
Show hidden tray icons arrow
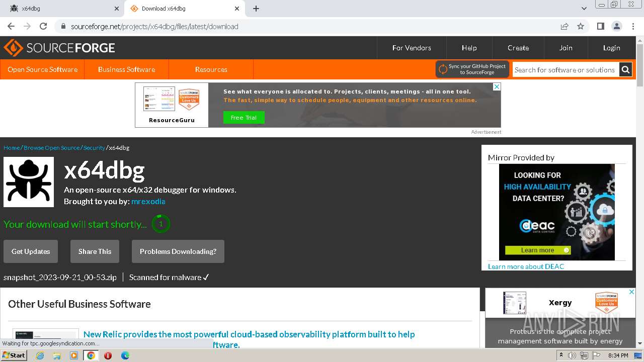pos(560,355)
